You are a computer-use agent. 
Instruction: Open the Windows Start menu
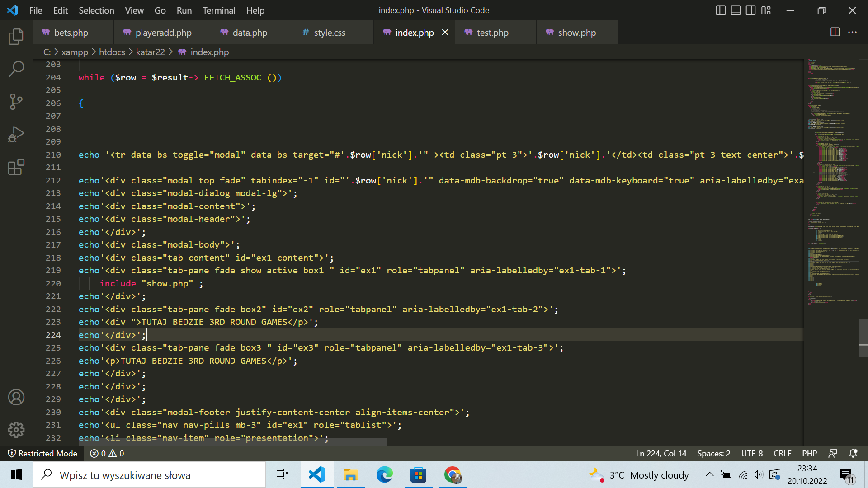point(16,475)
